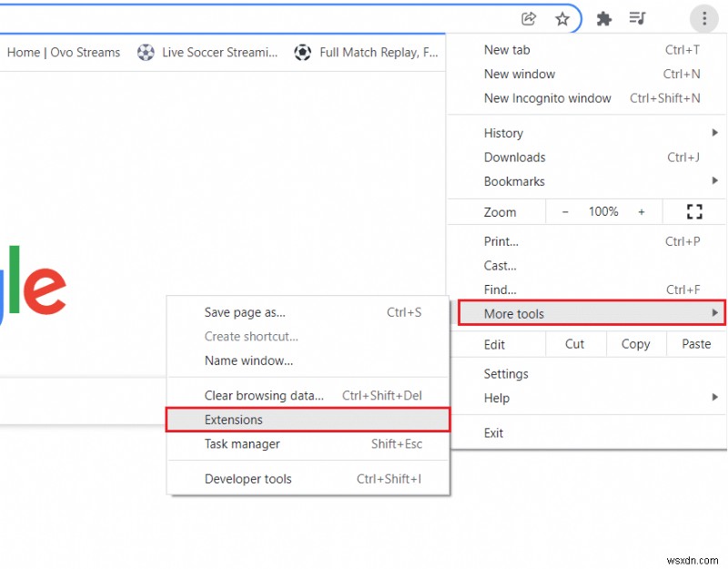The height and width of the screenshot is (569, 728).
Task: Share the current page via the share icon
Action: pyautogui.click(x=528, y=17)
